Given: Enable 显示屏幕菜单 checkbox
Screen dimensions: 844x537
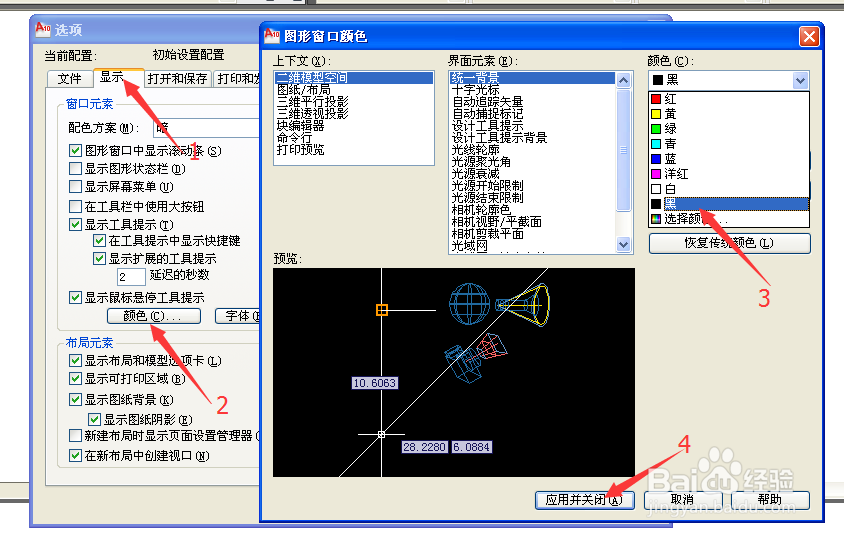Looking at the screenshot, I should (75, 187).
